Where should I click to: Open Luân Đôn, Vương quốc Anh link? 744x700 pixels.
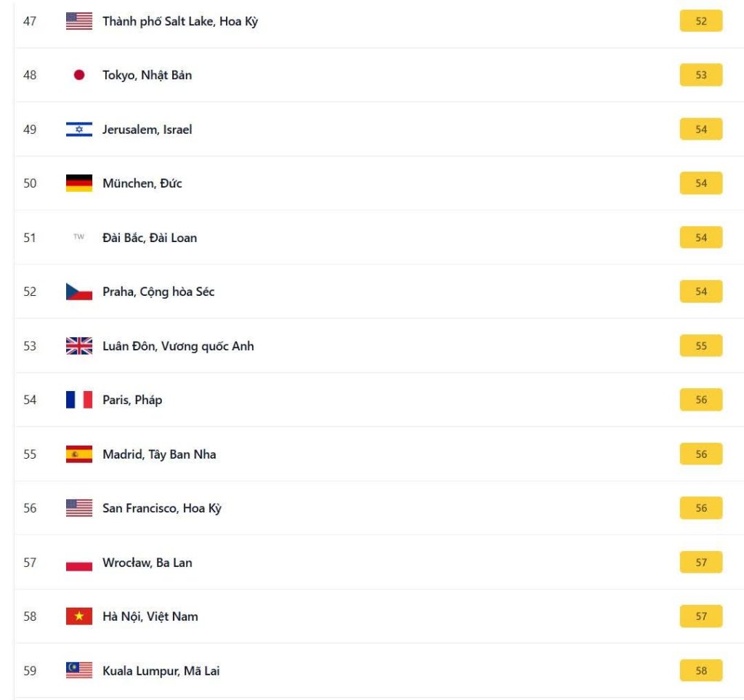[x=178, y=346]
